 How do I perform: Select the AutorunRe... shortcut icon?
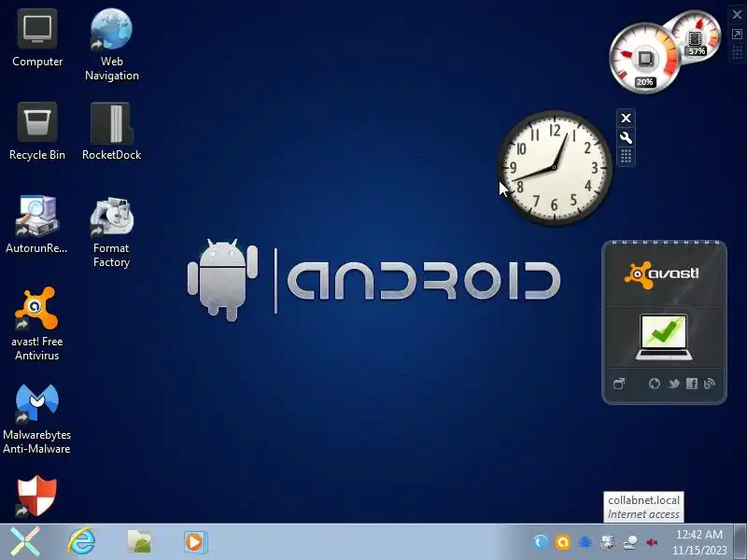pyautogui.click(x=36, y=224)
